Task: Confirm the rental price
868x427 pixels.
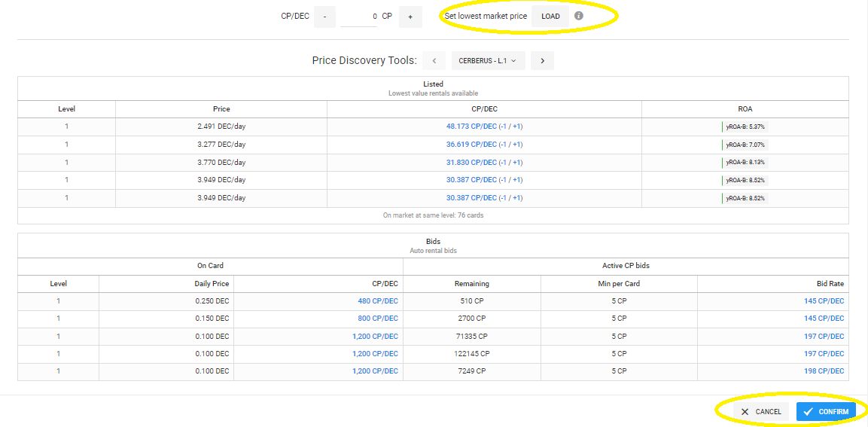Action: coord(826,411)
